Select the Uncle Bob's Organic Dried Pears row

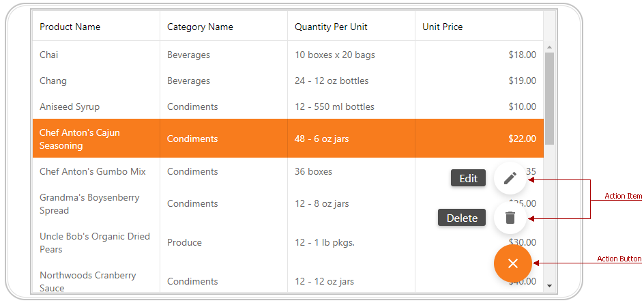pyautogui.click(x=288, y=242)
